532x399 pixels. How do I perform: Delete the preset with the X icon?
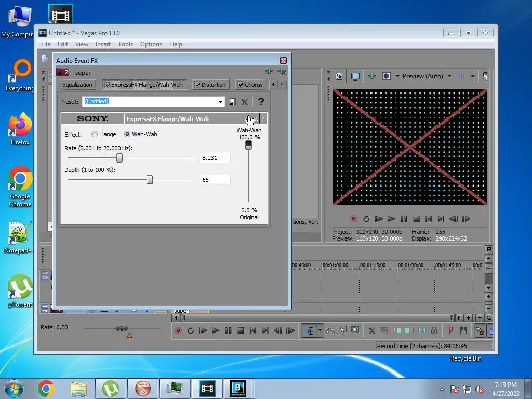pos(245,102)
